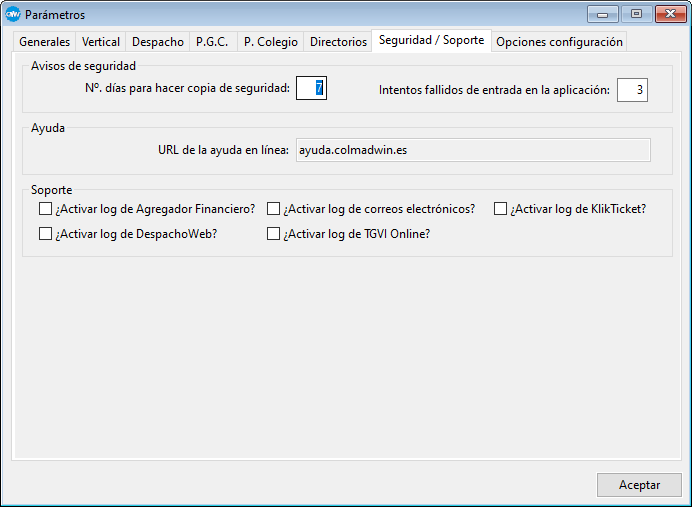The height and width of the screenshot is (507, 692).
Task: Maximize the Parámetros window
Action: point(635,14)
